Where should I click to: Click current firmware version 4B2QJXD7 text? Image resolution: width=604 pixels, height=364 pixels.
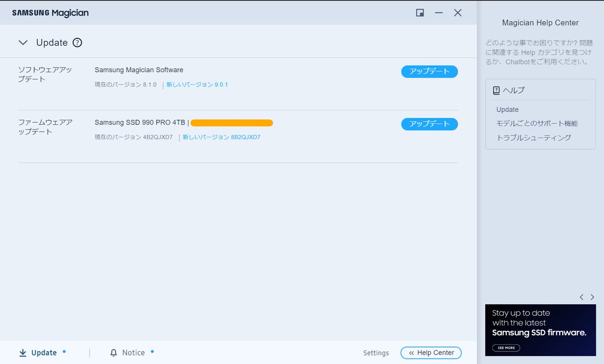pos(134,137)
